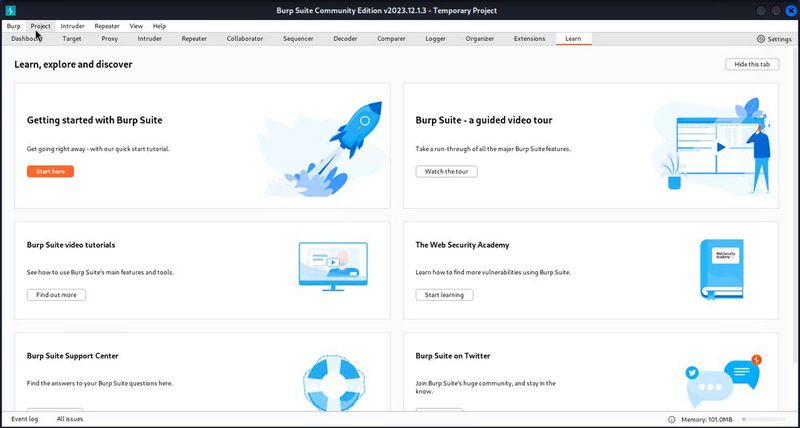The height and width of the screenshot is (428, 800).
Task: Click the guided video tour illustration
Action: (x=712, y=146)
